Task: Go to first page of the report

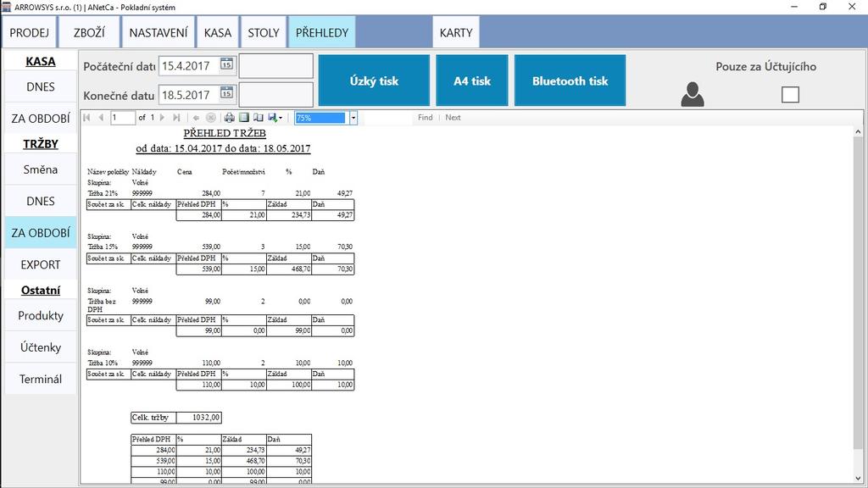Action: (86, 117)
